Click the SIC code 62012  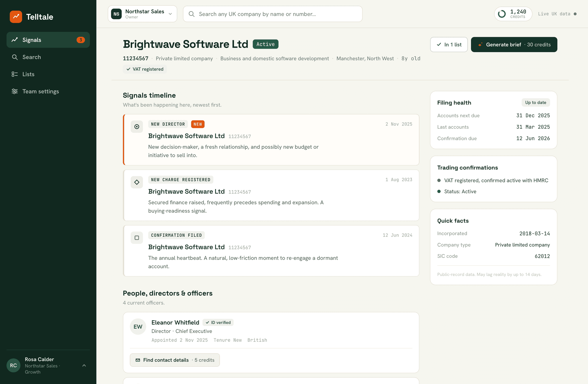click(x=542, y=256)
